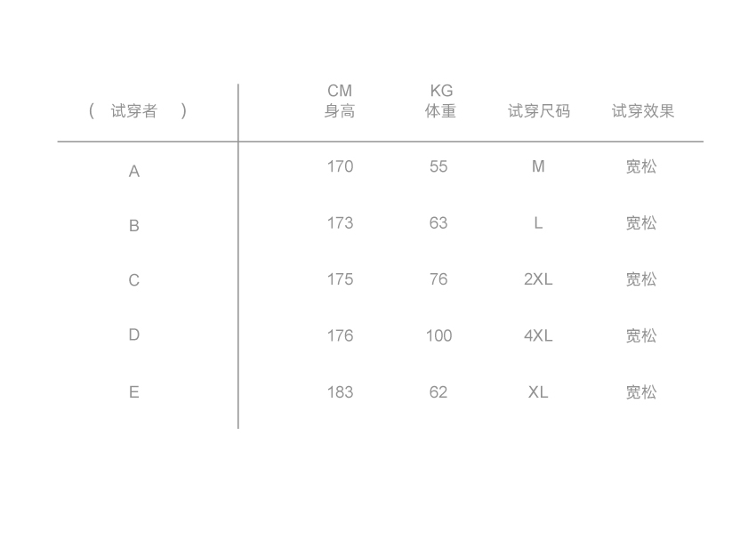The image size is (756, 540).
Task: Select tester row label E
Action: [x=134, y=392]
